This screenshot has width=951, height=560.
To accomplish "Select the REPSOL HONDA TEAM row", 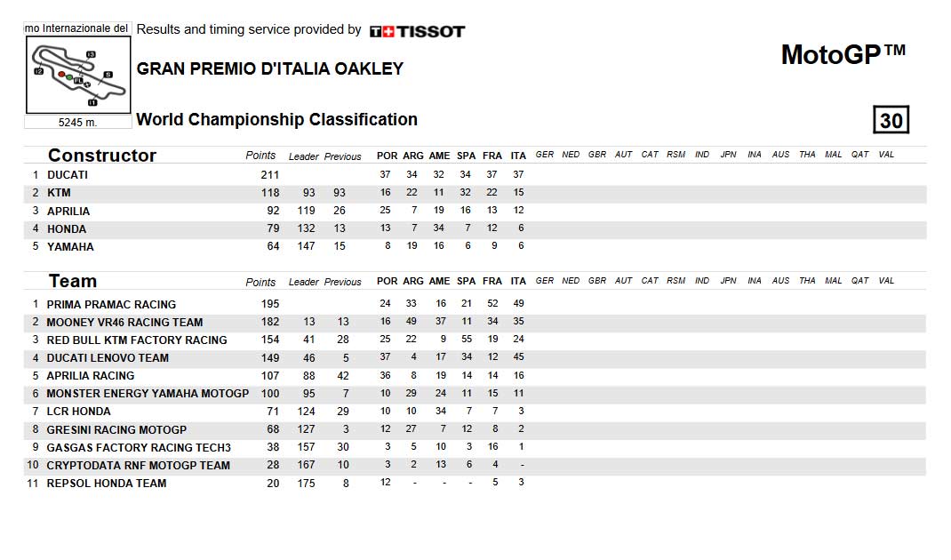I will (475, 483).
